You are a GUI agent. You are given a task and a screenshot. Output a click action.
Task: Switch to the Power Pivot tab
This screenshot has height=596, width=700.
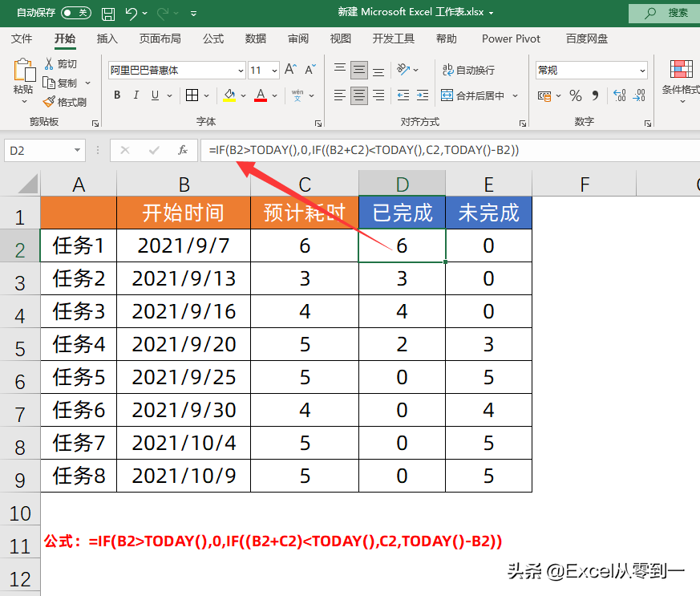(x=511, y=39)
